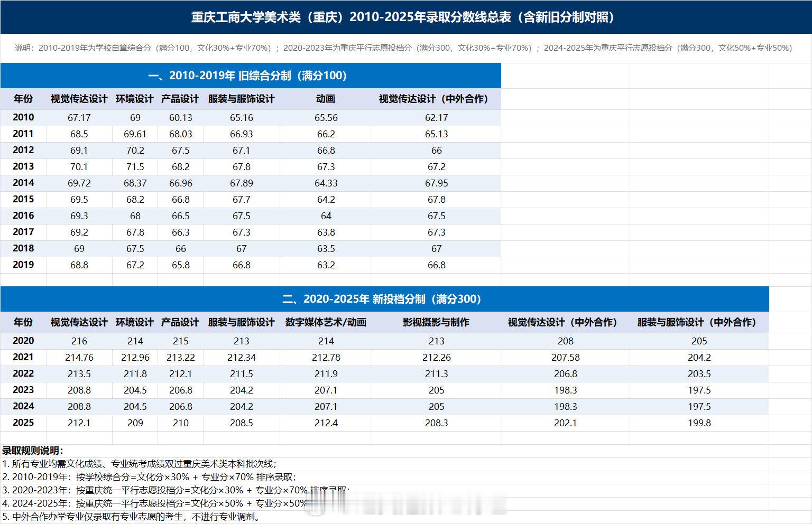
Task: Click the cell with value 202.1
Action: click(x=566, y=423)
